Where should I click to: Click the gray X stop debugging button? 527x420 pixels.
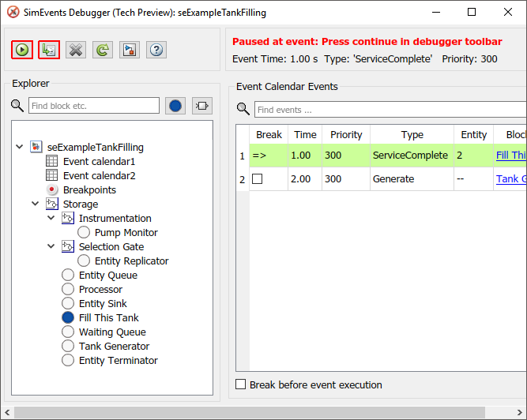76,50
